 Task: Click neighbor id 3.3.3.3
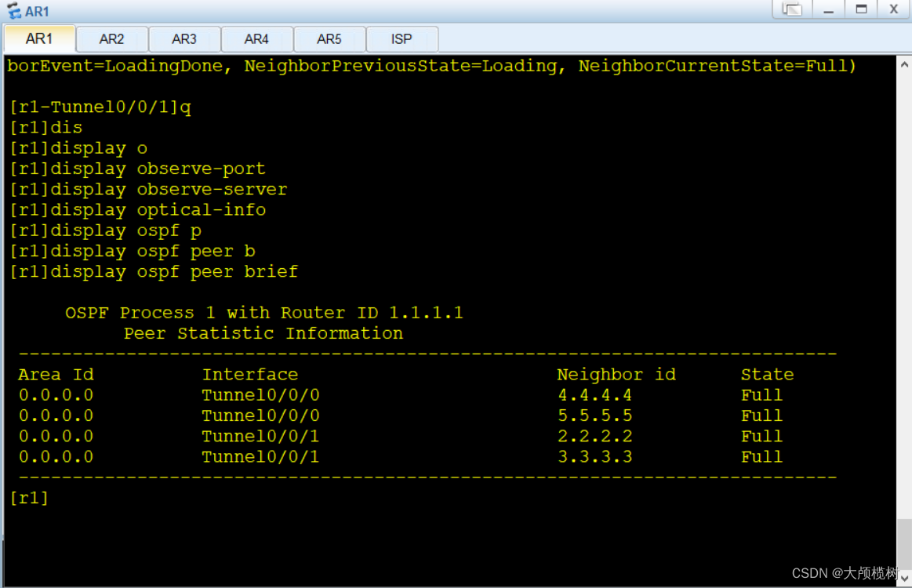(594, 456)
